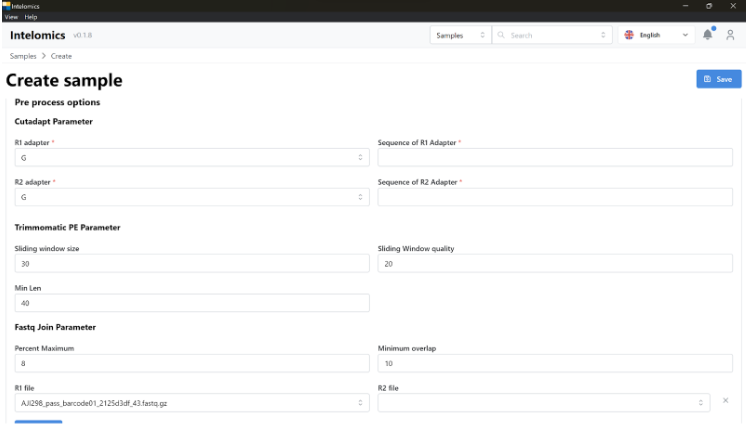Expand the R1 file selector
748x427 pixels.
(x=192, y=403)
